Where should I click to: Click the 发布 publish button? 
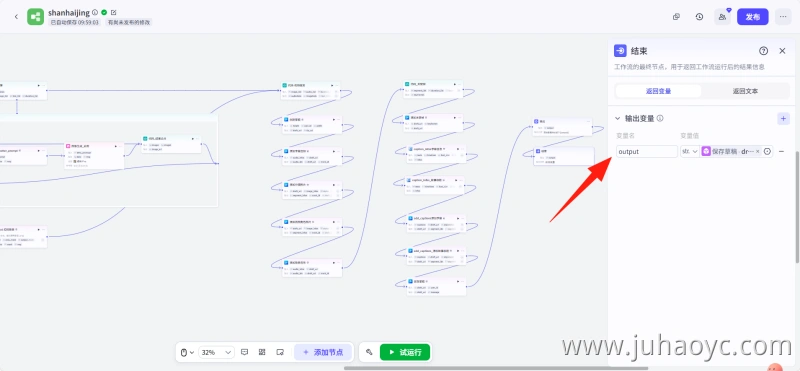click(753, 17)
